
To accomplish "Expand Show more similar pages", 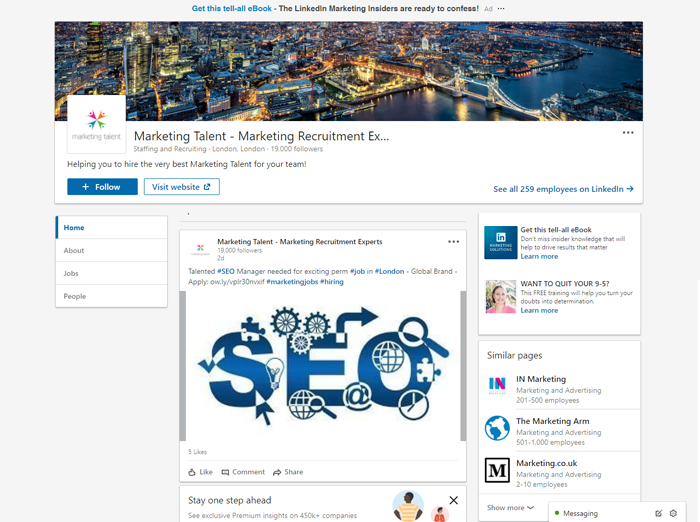I will (x=510, y=508).
